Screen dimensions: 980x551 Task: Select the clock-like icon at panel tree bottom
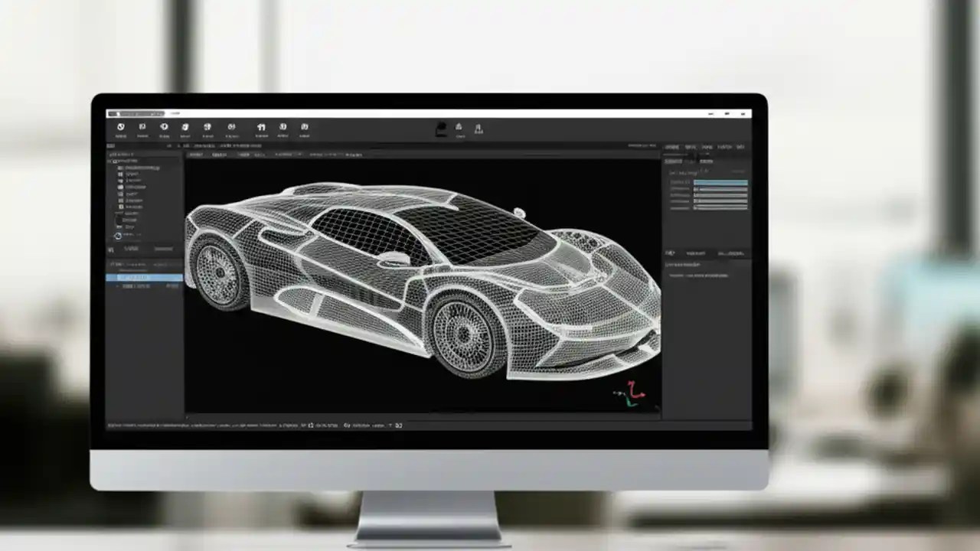pos(118,236)
